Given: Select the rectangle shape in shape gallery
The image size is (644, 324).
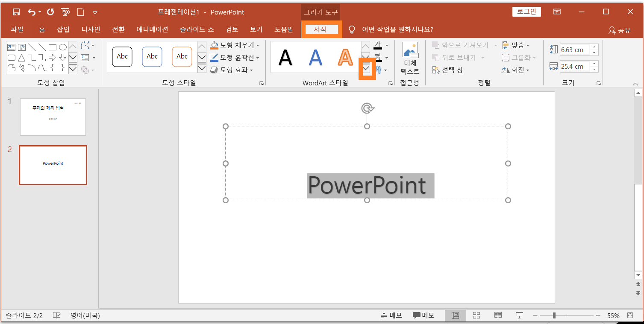Looking at the screenshot, I should (52, 47).
